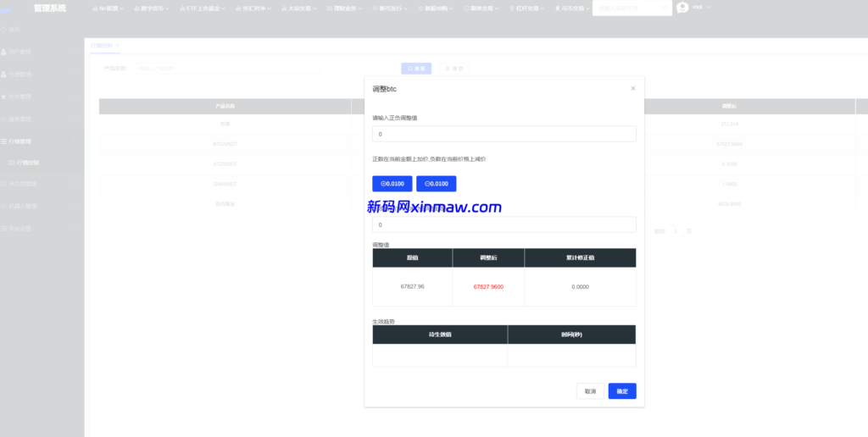Click the 用户管理 person icon
Image resolution: width=868 pixels, height=437 pixels.
point(4,52)
